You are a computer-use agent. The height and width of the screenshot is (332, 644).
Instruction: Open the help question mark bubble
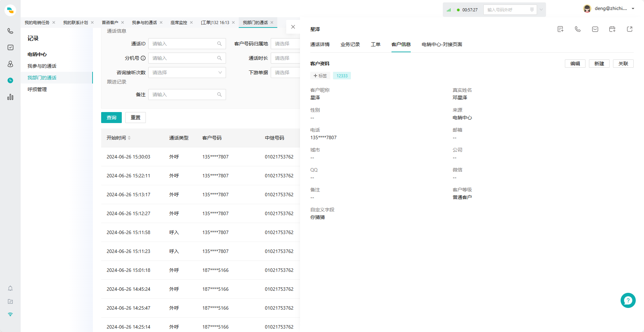pos(628,300)
